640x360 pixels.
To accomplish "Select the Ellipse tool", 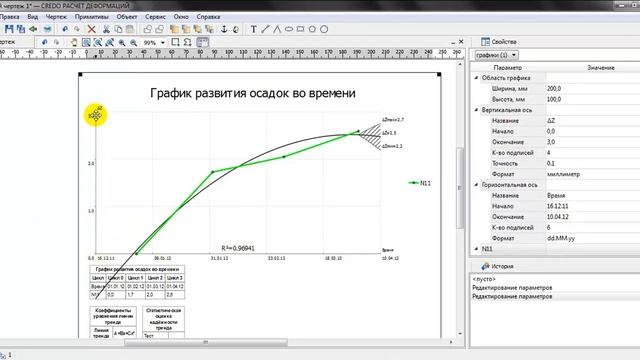I will [x=289, y=29].
